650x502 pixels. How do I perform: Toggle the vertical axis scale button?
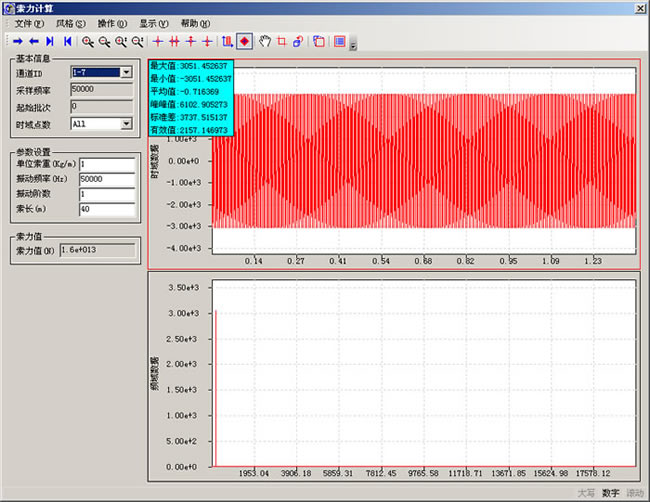228,41
